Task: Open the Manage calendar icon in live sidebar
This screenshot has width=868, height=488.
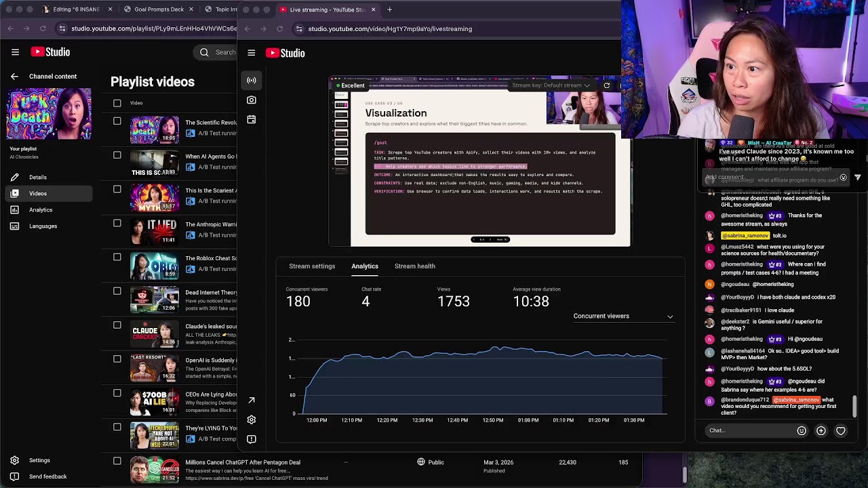Action: coord(252,119)
